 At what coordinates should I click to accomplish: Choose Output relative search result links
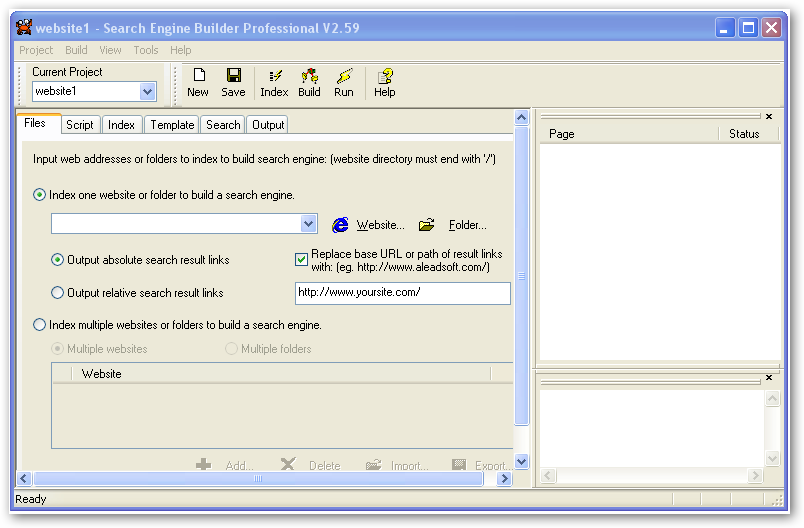[57, 293]
